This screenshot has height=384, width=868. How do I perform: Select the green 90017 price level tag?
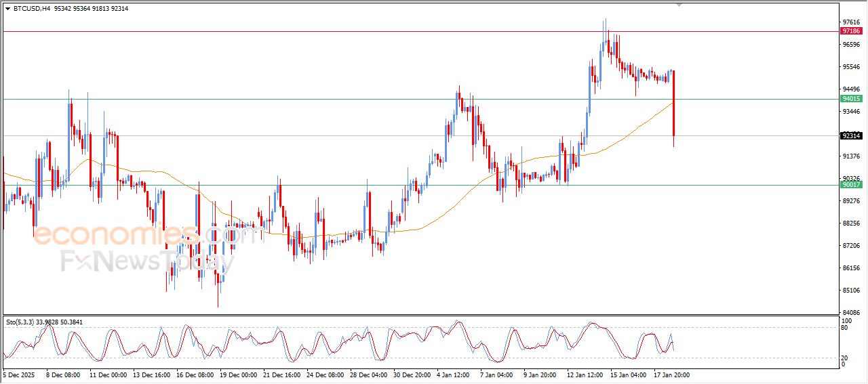[851, 185]
